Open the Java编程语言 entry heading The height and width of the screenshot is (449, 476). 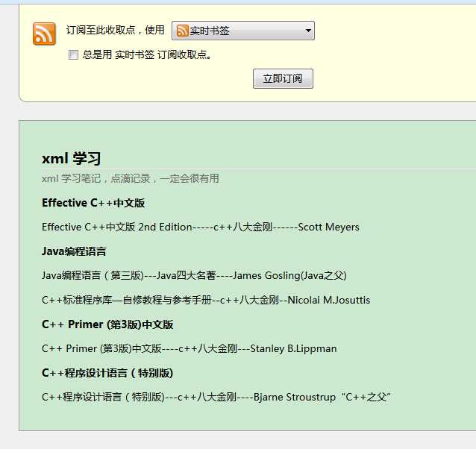74,251
